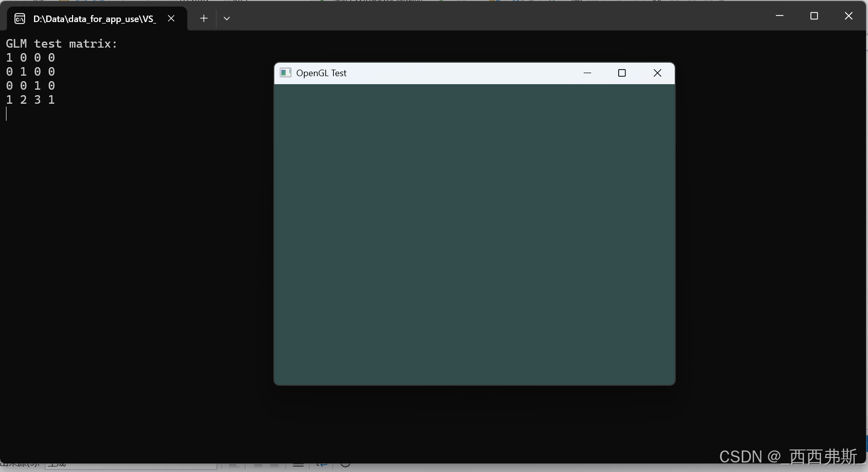Click the OpenGL Test window's app icon

285,73
